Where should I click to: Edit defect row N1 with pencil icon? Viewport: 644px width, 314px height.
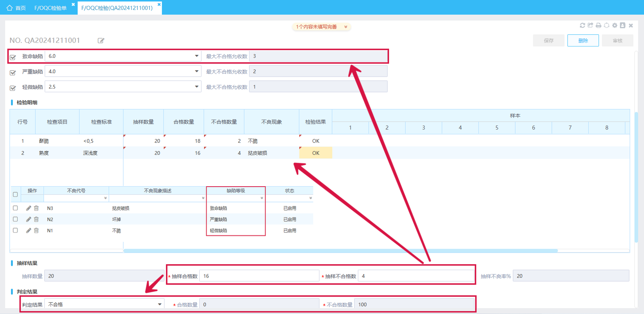click(x=28, y=230)
